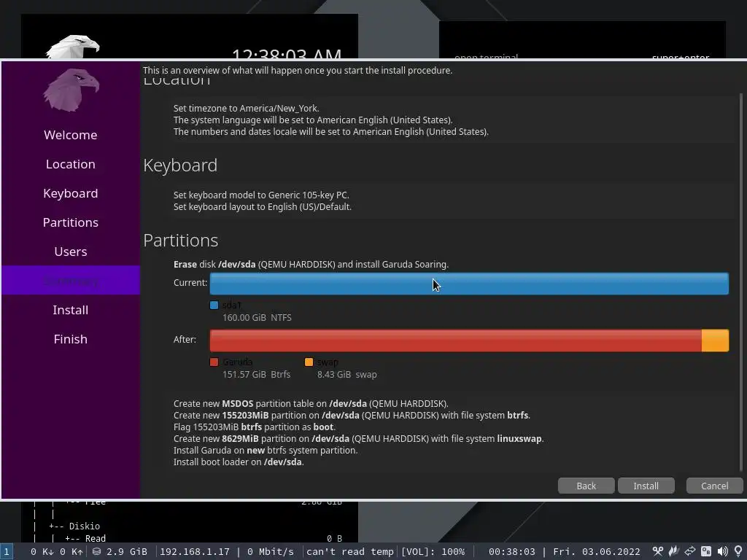Image resolution: width=747 pixels, height=560 pixels.
Task: Click the Back button
Action: [x=586, y=486]
